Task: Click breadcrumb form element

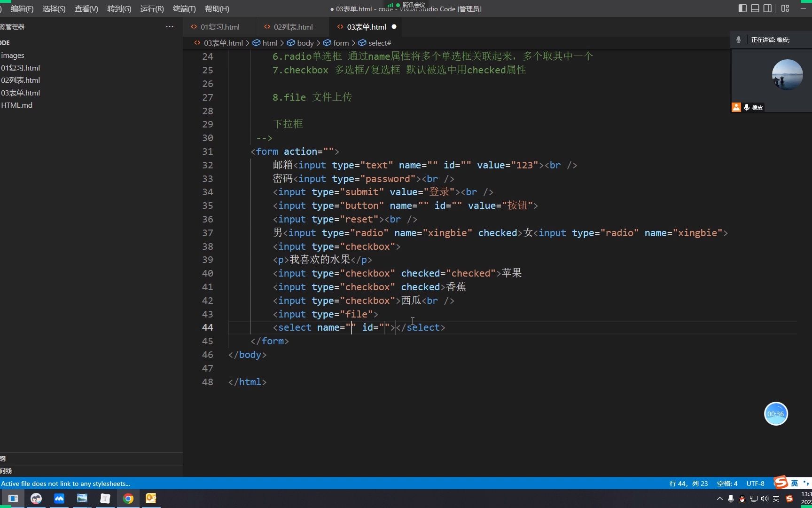Action: point(341,43)
